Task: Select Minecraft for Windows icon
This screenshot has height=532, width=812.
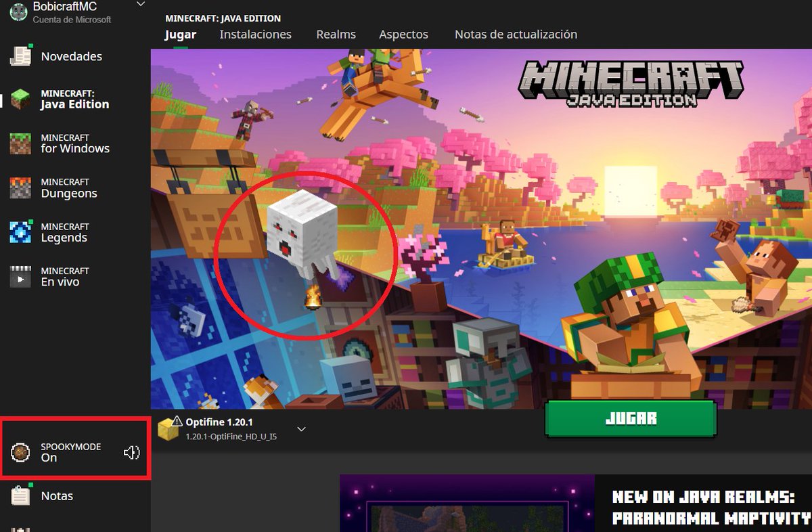Action: coord(20,143)
